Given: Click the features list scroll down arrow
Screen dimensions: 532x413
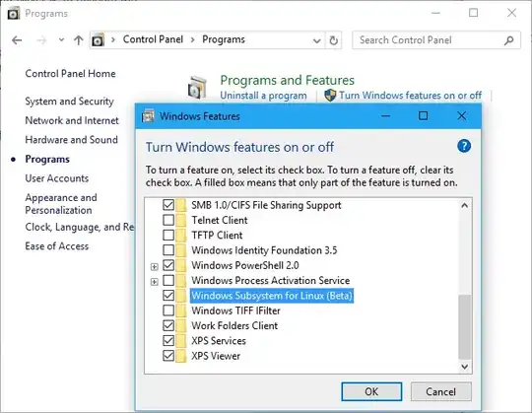Looking at the screenshot, I should 464,366.
